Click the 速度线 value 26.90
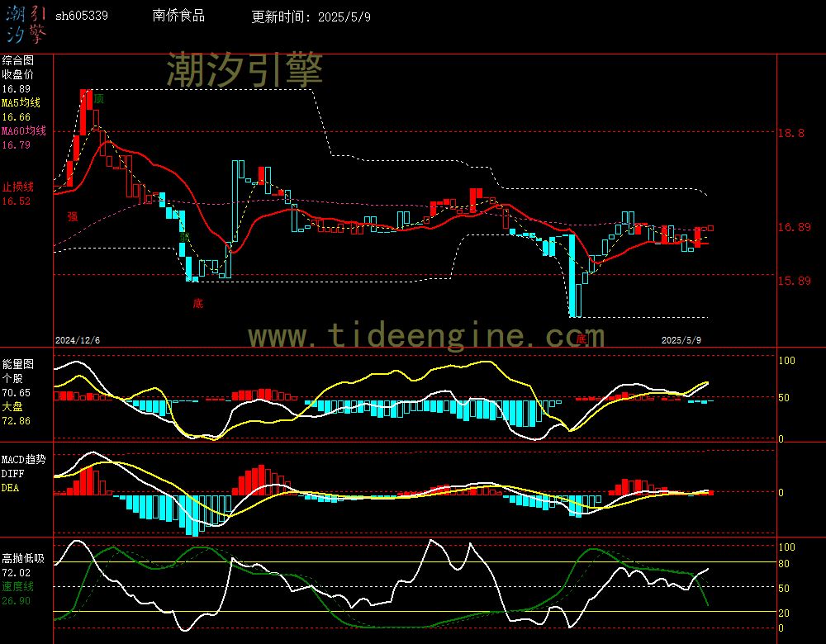826x644 pixels. [17, 601]
